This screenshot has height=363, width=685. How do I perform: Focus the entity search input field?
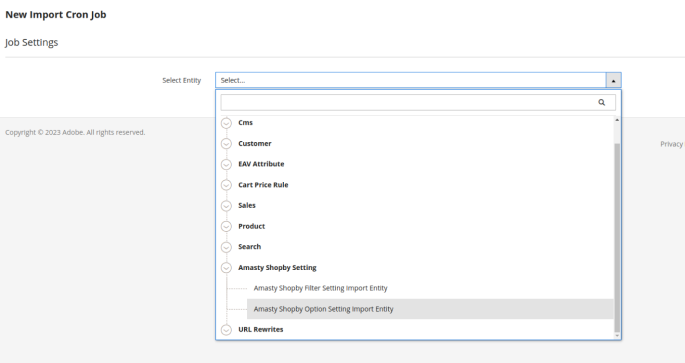click(418, 103)
